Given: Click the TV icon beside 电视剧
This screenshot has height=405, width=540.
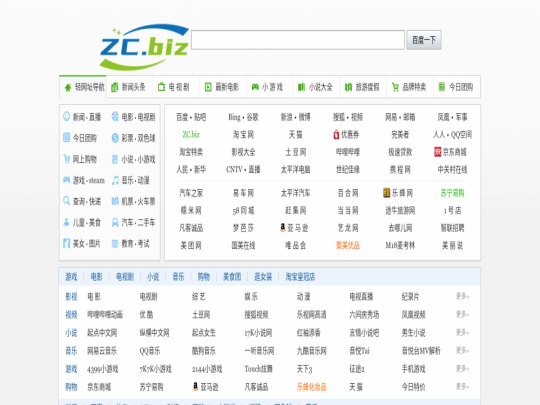Looking at the screenshot, I should click(x=161, y=87).
